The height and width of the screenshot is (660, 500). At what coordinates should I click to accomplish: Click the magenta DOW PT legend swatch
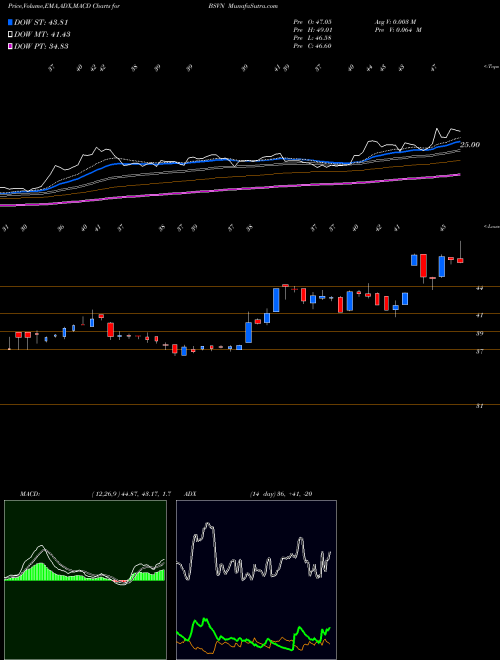(x=11, y=46)
